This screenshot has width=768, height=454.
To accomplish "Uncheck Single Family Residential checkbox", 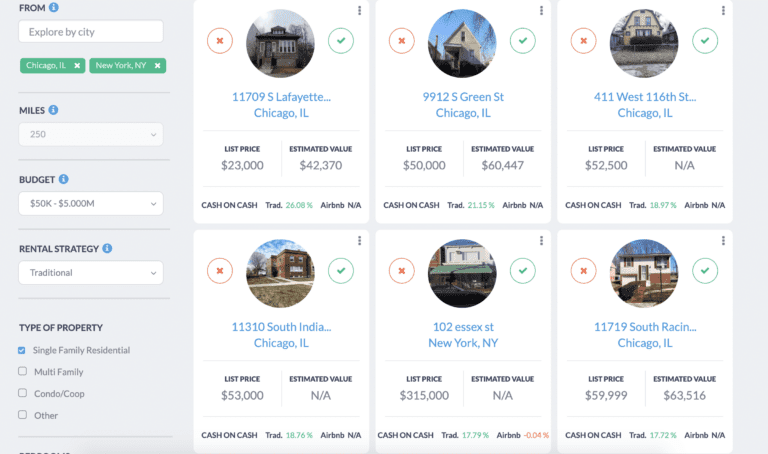I will pos(22,350).
